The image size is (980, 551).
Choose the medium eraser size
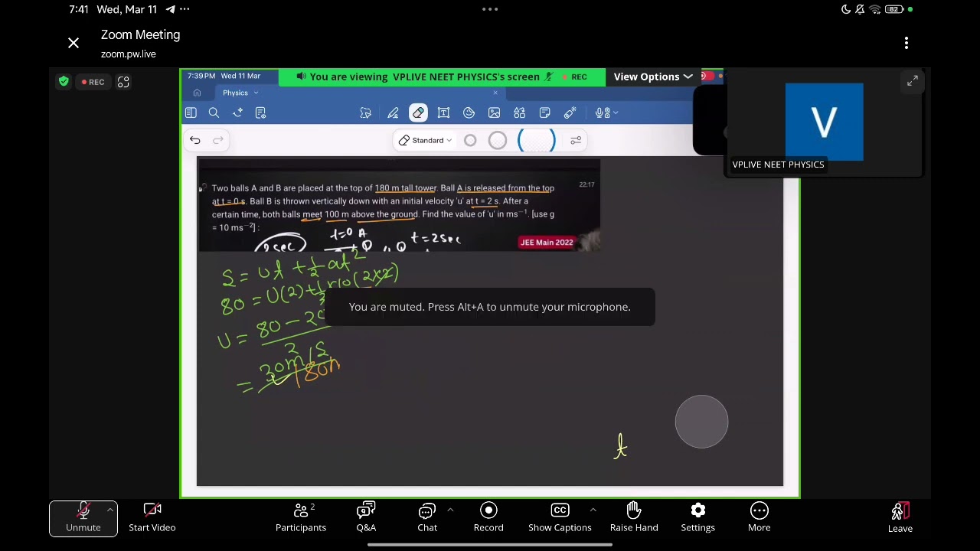(498, 141)
